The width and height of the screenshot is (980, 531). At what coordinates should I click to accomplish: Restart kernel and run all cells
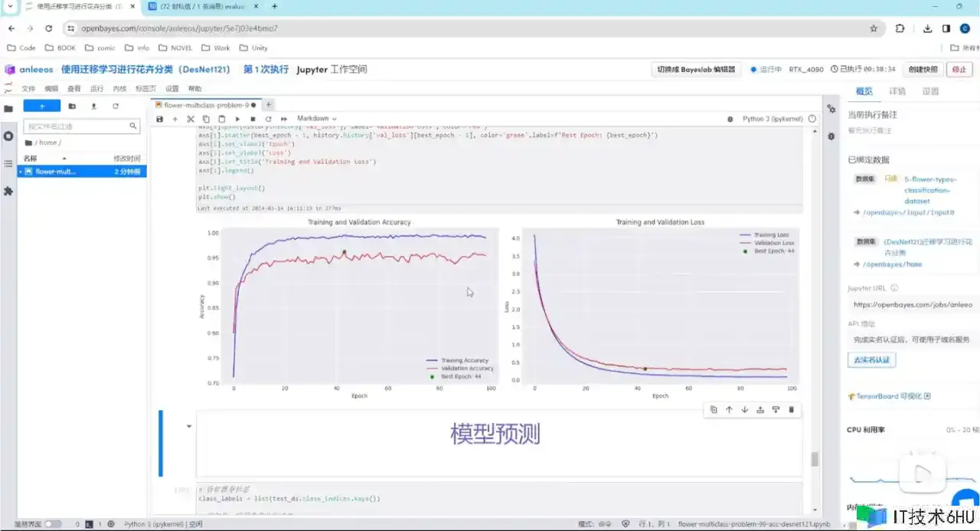(x=284, y=119)
